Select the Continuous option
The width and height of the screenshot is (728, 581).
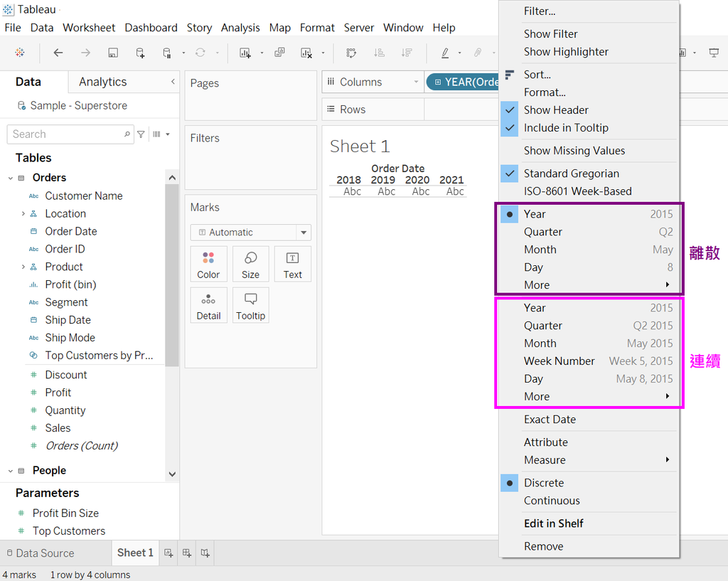click(589, 501)
